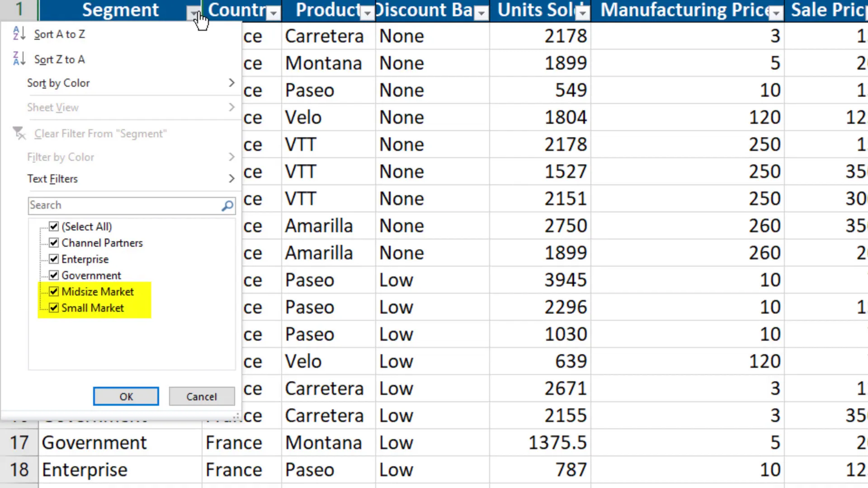Click the Sort A to Z icon
868x488 pixels.
coord(19,34)
